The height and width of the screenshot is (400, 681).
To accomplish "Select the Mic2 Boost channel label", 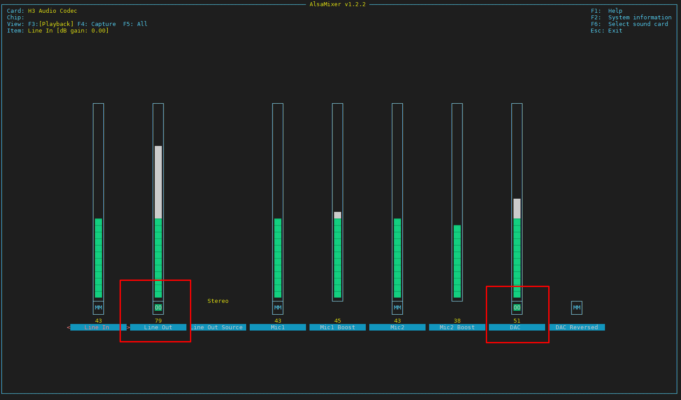I will pos(457,327).
